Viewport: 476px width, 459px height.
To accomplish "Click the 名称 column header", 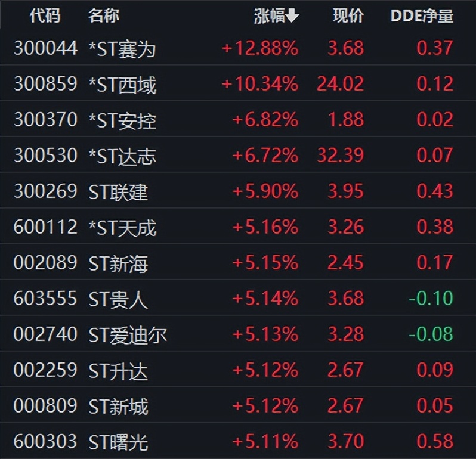I will tap(104, 16).
